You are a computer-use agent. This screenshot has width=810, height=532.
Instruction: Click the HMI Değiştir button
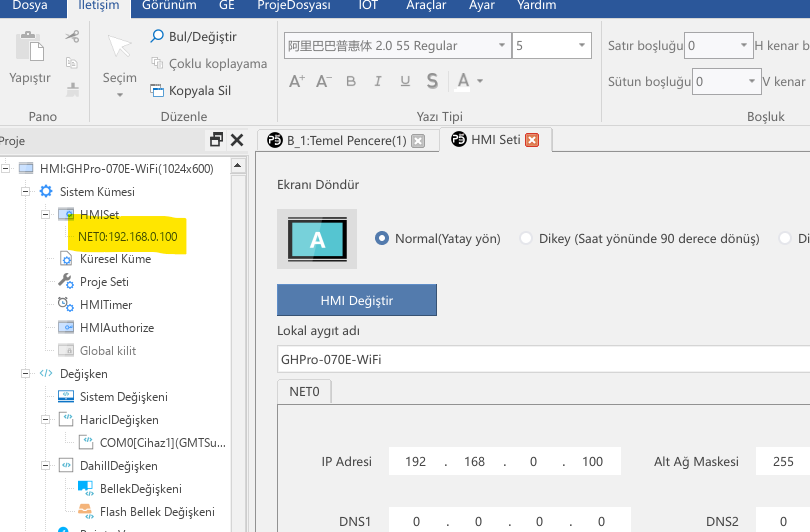357,300
